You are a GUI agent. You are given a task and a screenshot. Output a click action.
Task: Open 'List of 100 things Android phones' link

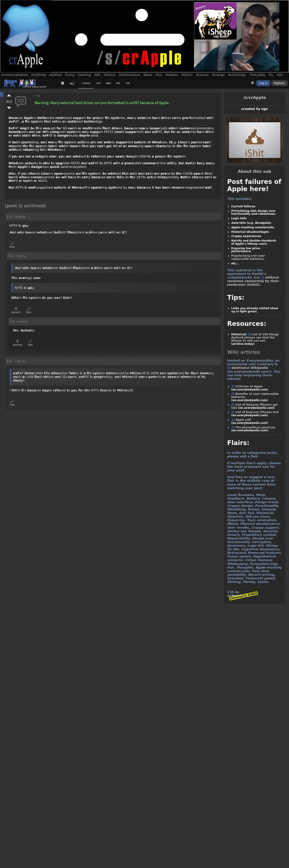coord(255,337)
